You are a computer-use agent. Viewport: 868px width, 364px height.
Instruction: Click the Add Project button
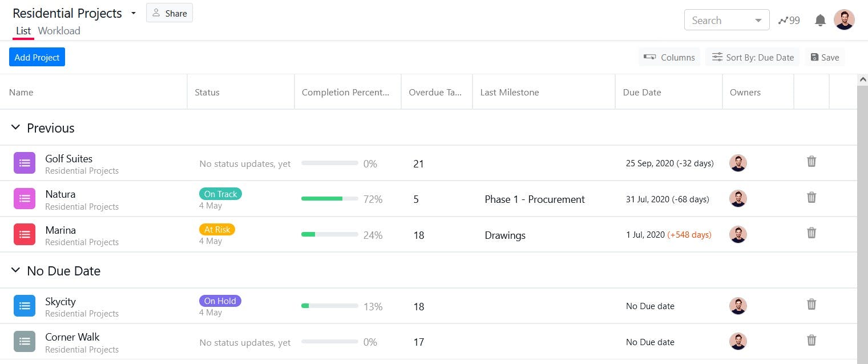point(37,57)
